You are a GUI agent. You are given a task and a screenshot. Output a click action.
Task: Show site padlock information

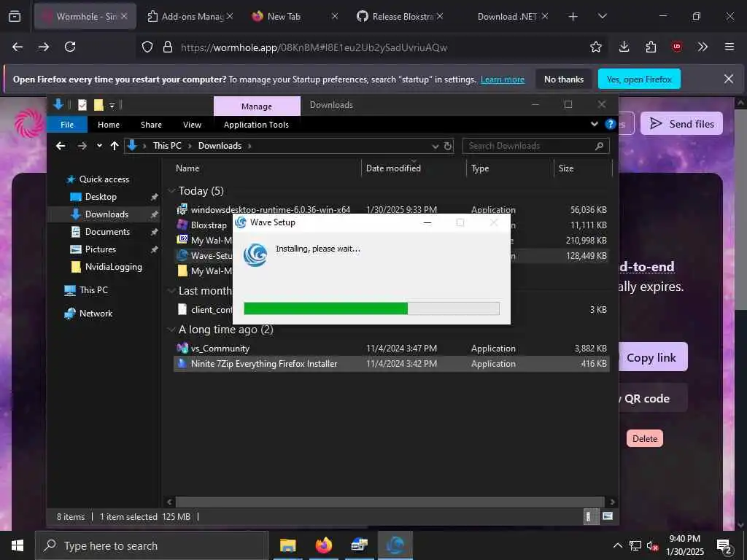tap(168, 47)
